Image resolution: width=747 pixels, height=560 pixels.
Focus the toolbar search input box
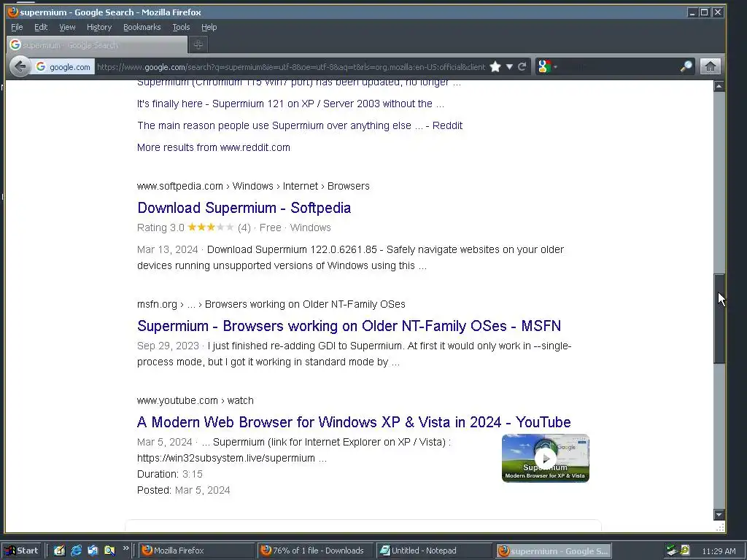[x=619, y=66]
